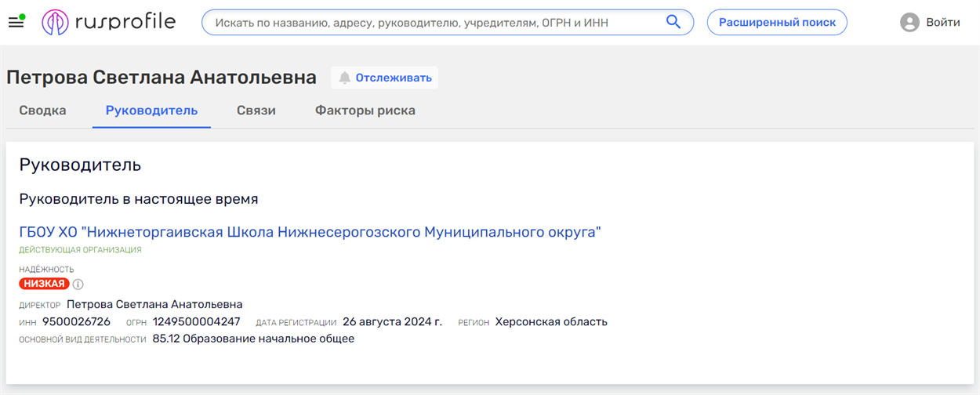
Task: Click Войти to sign in
Action: click(942, 22)
